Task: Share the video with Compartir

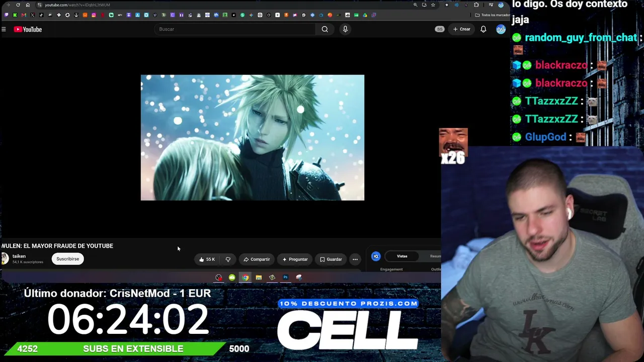Action: coord(257,259)
